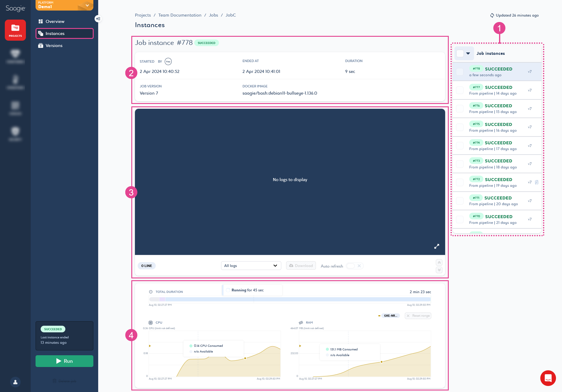Open the All logs filter dropdown
The image size is (562, 392).
(251, 265)
